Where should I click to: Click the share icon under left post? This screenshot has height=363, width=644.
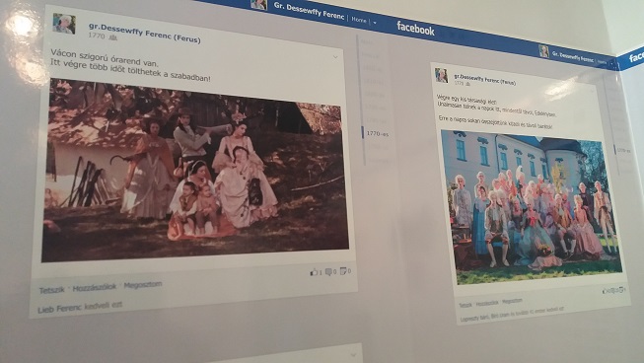click(343, 271)
